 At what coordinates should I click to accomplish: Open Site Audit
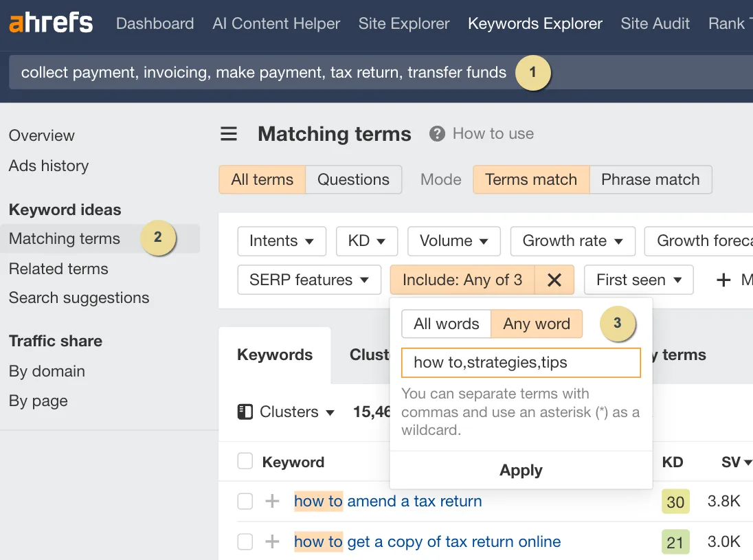click(655, 23)
